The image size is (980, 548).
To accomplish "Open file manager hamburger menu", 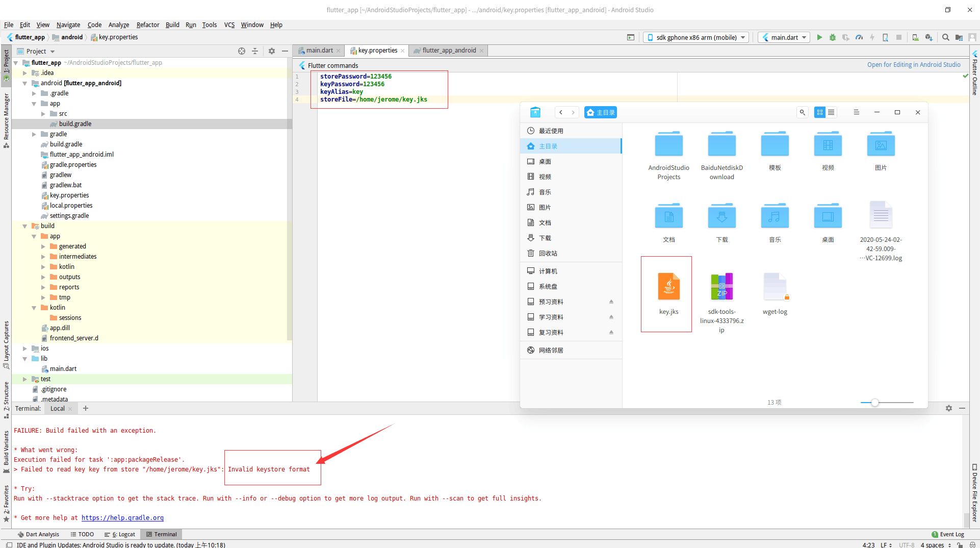I will [856, 112].
